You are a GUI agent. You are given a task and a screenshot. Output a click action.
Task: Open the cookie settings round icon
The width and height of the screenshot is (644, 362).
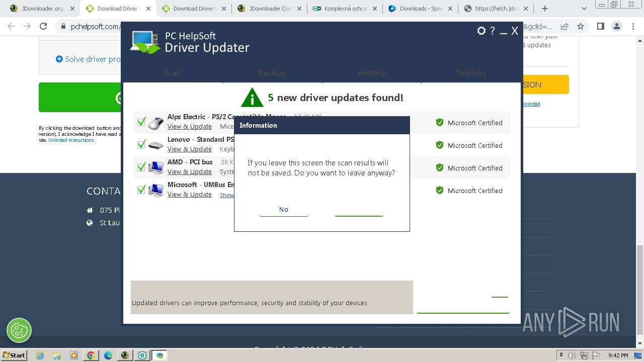(19, 330)
